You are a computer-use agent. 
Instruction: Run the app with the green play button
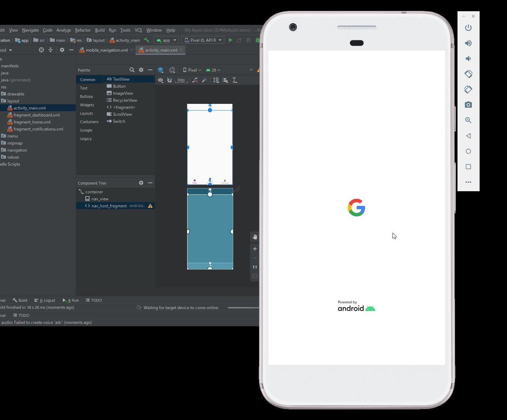click(230, 40)
